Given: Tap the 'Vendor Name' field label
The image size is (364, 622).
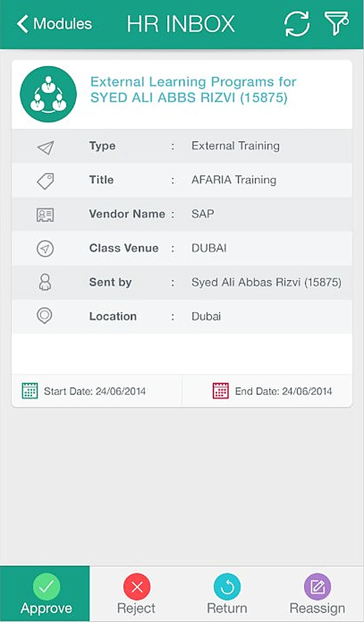Looking at the screenshot, I should [127, 214].
